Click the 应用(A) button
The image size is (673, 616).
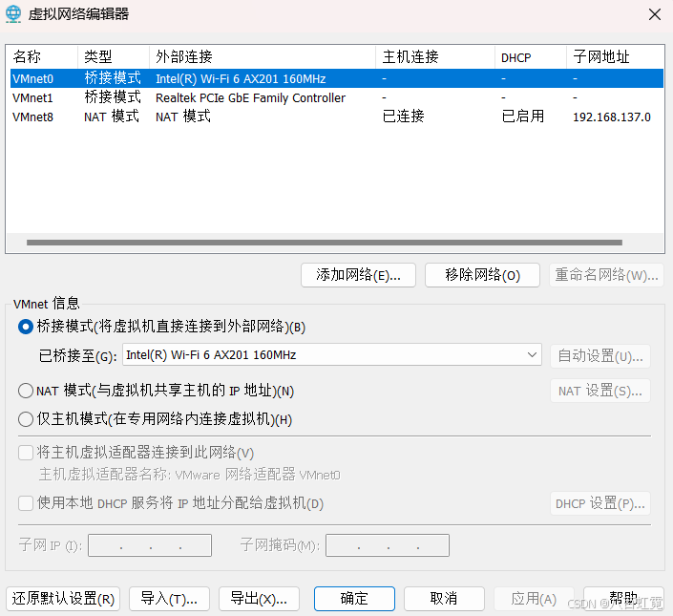[534, 599]
